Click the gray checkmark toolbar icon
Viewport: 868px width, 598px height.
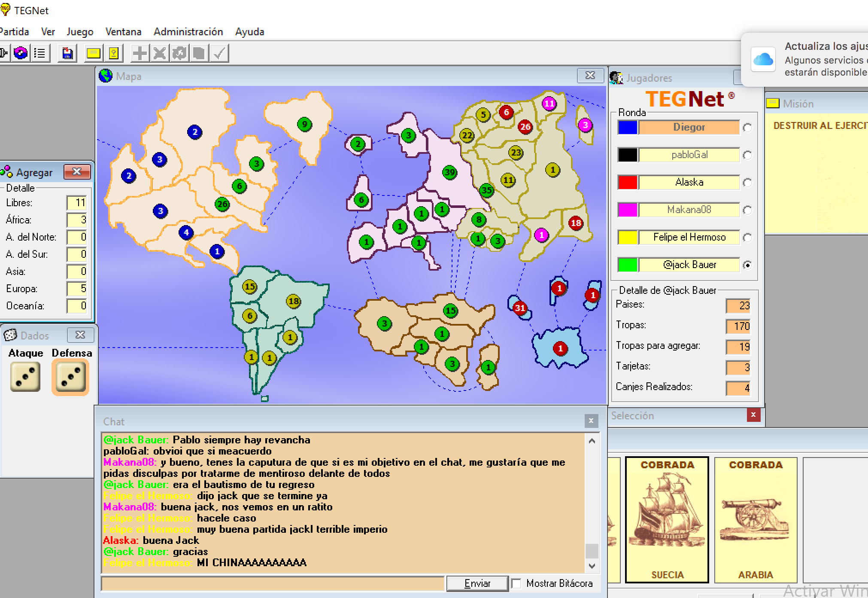pos(219,53)
